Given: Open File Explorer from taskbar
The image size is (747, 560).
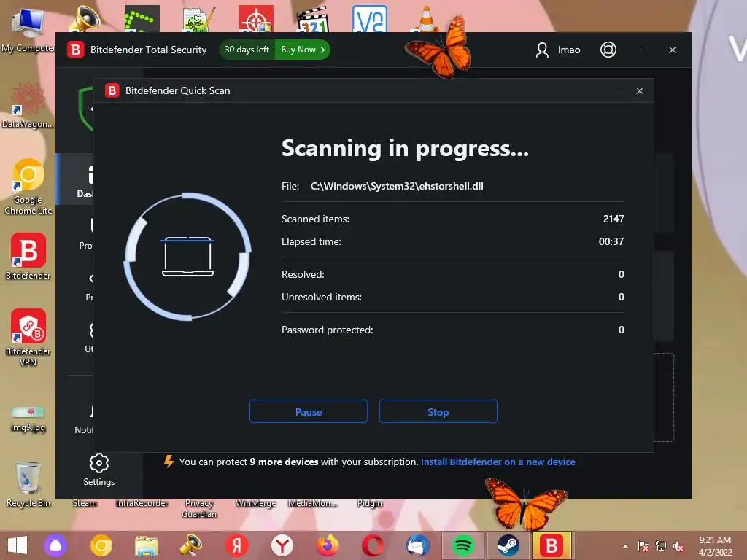Looking at the screenshot, I should coord(146,545).
